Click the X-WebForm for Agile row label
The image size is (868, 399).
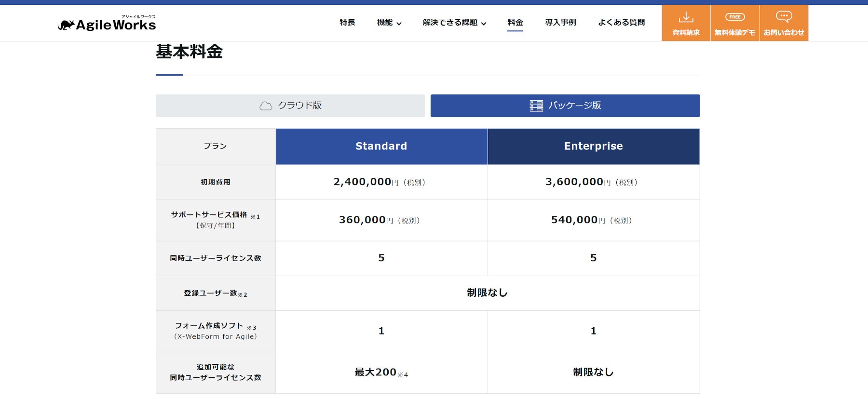[216, 336]
